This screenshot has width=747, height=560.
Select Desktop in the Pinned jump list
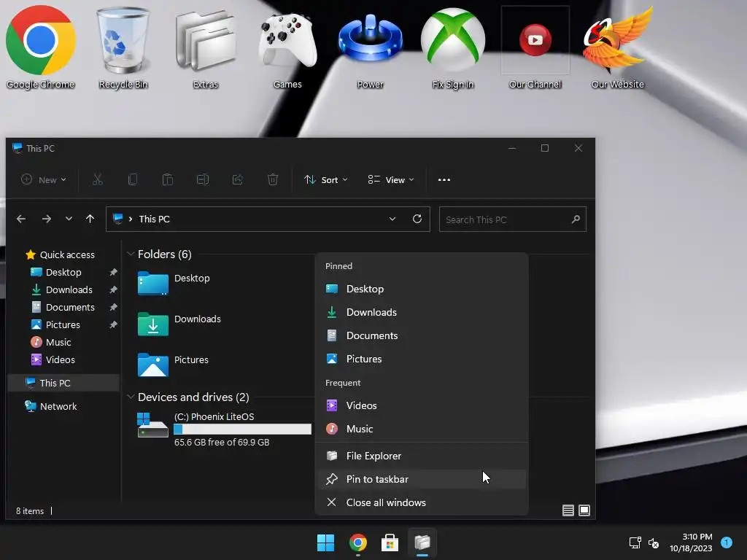(x=422, y=289)
